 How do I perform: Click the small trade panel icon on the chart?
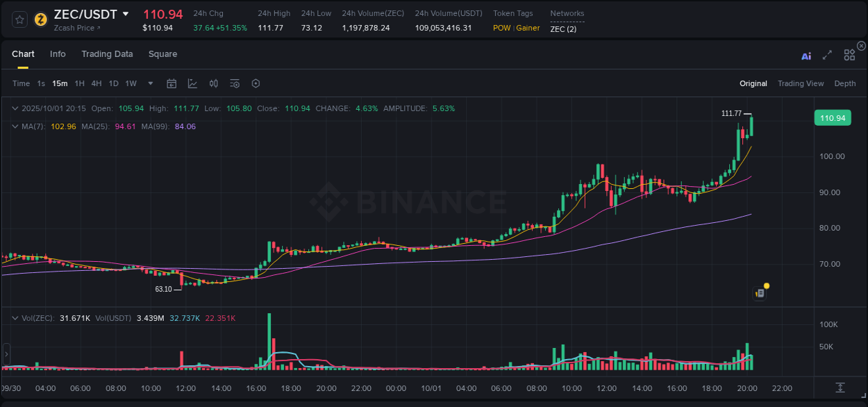pos(758,292)
